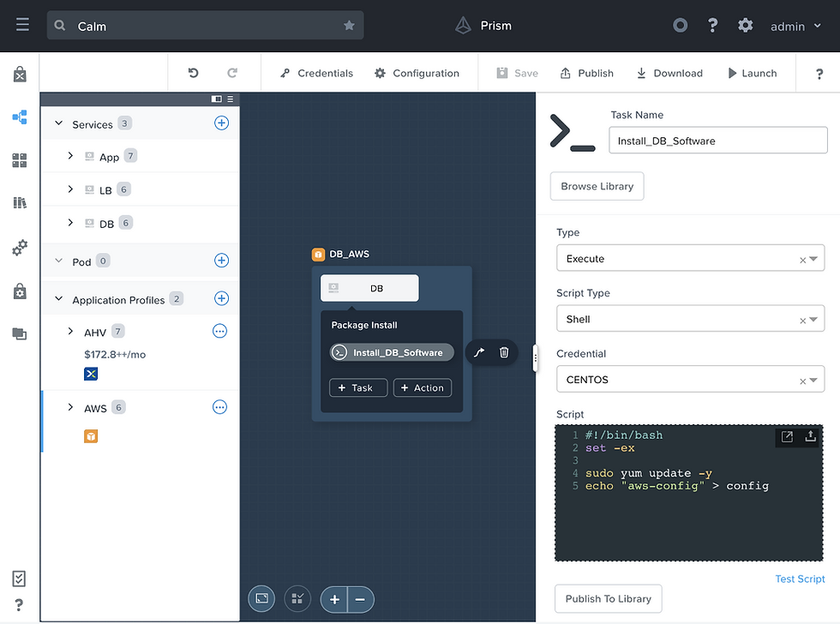Open the Blueprints icon in sidebar

[20, 117]
